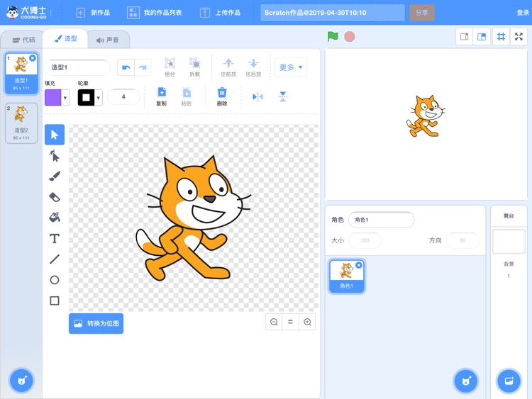Click the 犬博士 Coding-Go logo
Screen dimensions: 532x399
(x=26, y=13)
